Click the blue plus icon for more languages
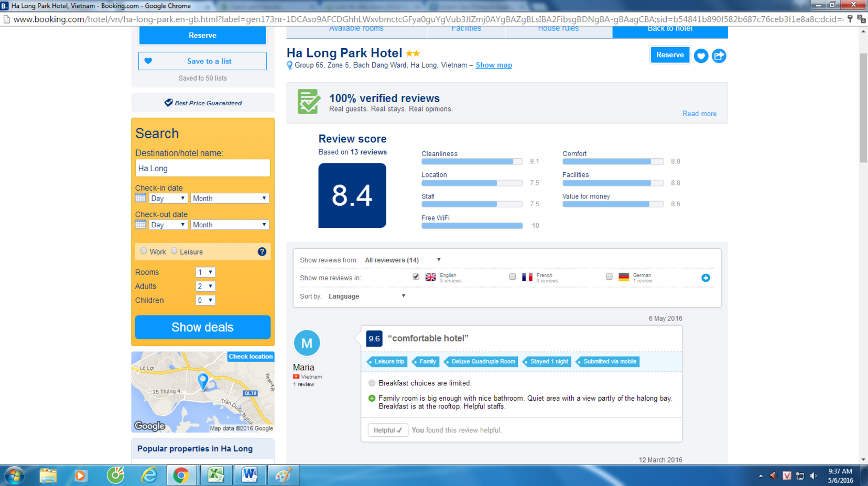 pyautogui.click(x=706, y=278)
